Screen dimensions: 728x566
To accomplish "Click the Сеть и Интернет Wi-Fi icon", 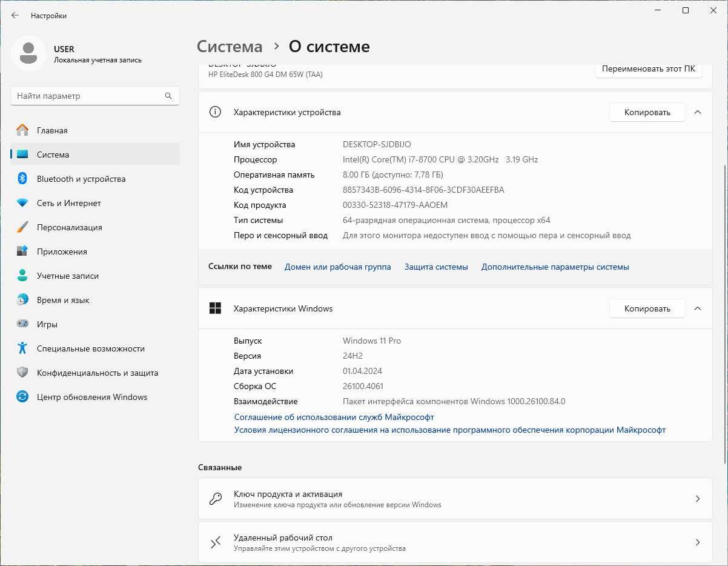I will (x=22, y=203).
